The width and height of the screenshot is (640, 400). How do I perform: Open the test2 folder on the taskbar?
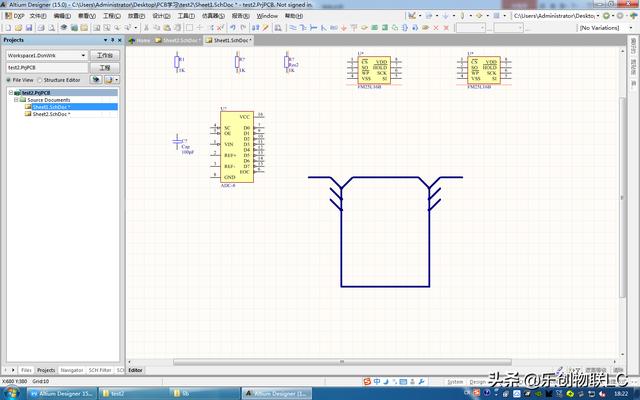tap(133, 393)
